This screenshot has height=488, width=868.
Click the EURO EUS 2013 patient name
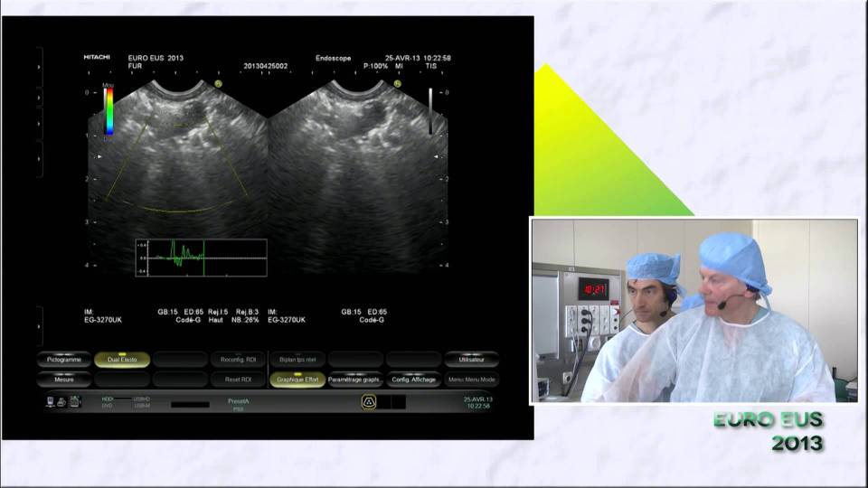coord(156,58)
